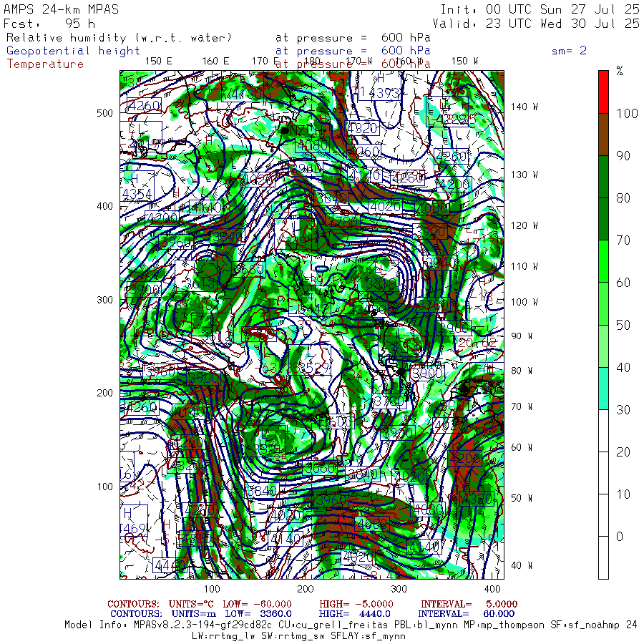This screenshot has height=644, width=644.
Task: Click the dark green 70–80% colorbar segment
Action: 603,219
